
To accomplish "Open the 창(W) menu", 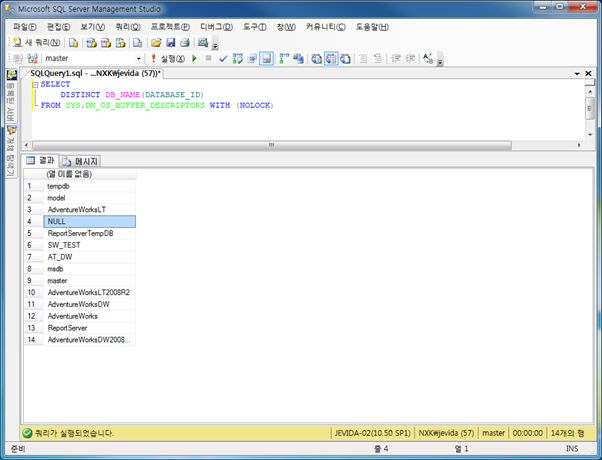I will tap(286, 27).
